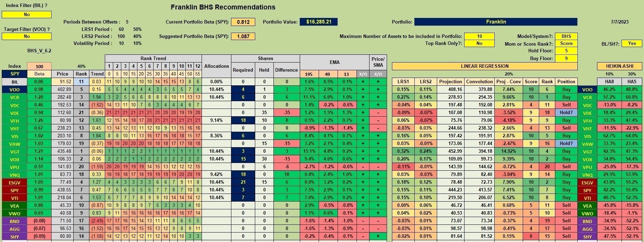Select the Index value cell showing 100
644x242 pixels.
pos(39,66)
